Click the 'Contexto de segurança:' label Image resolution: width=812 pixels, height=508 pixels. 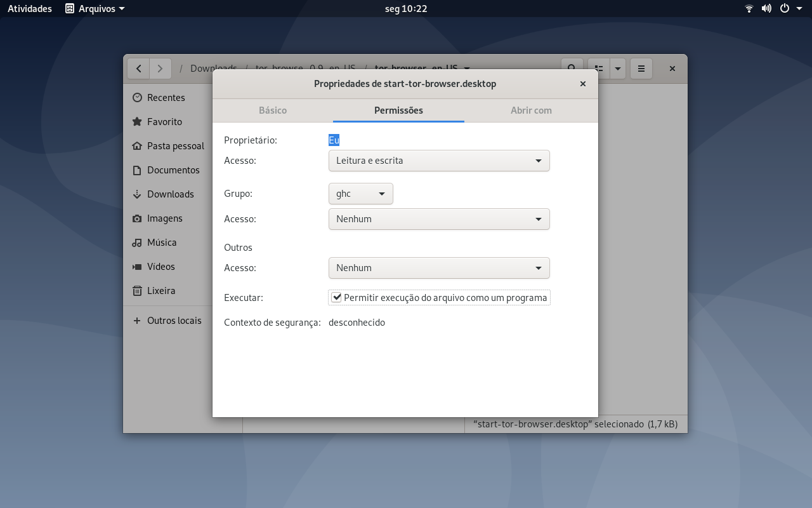point(272,323)
